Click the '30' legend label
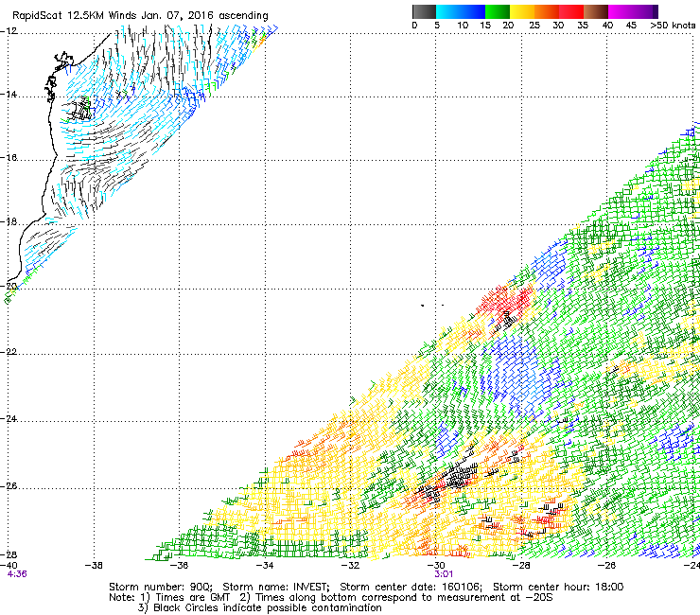Image resolution: width=700 pixels, height=615 pixels. 558,25
